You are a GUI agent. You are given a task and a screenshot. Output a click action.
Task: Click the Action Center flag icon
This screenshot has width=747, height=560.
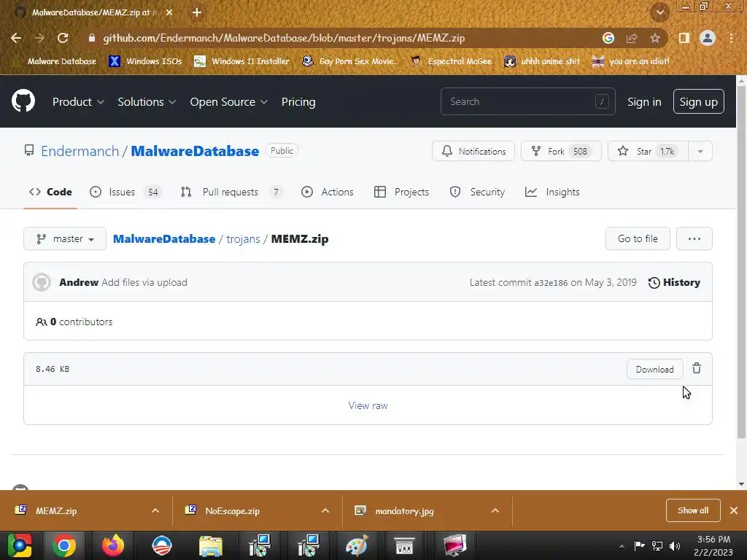pos(639,545)
